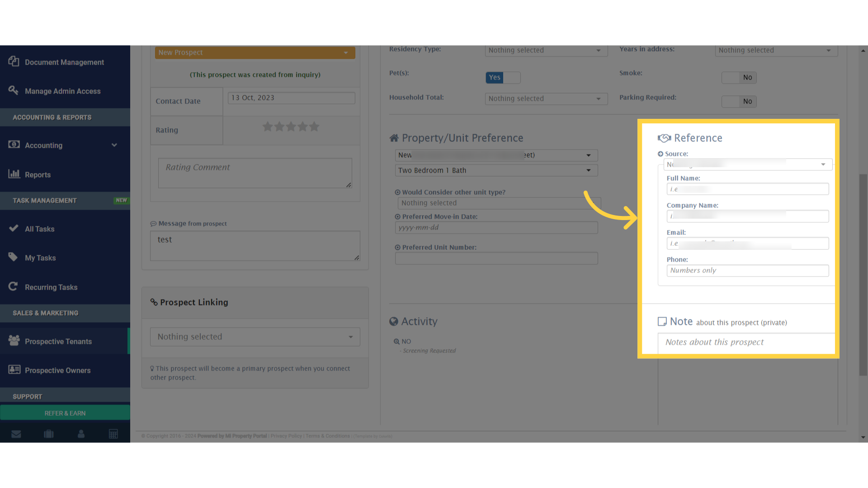Toggle the Smoke No switch
Image resolution: width=868 pixels, height=488 pixels.
click(739, 78)
